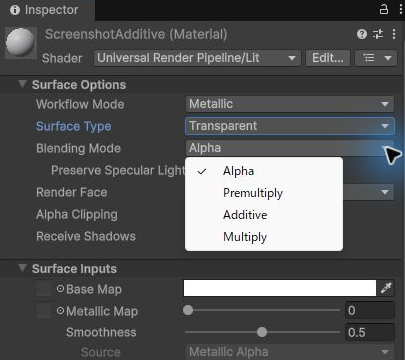Screen dimensions: 405x360
Task: Open Metallic Map texture picker circle
Action: pyautogui.click(x=60, y=311)
